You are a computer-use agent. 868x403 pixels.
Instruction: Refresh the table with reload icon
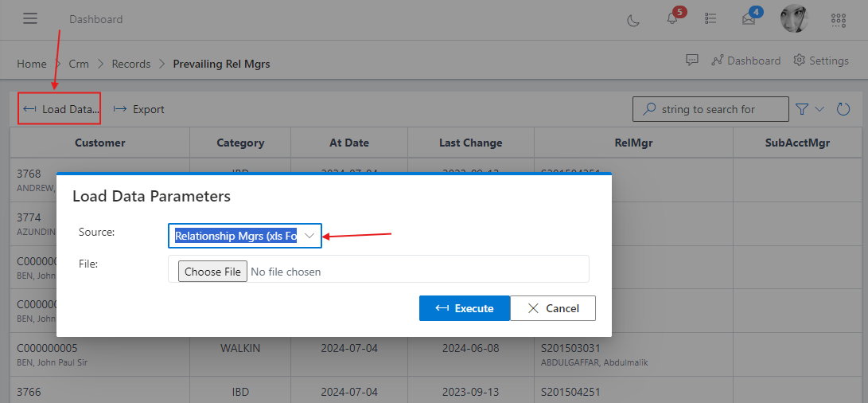[843, 109]
